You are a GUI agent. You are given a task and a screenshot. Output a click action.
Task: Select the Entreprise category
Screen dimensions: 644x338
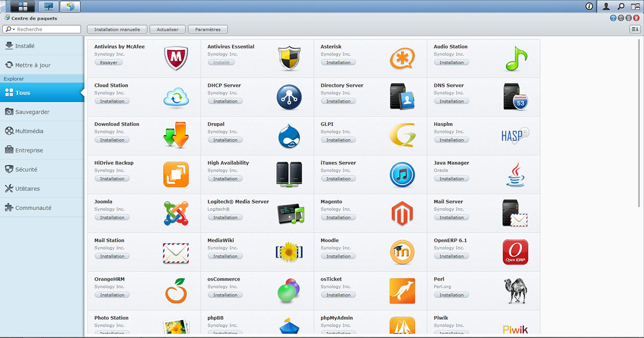pos(42,150)
